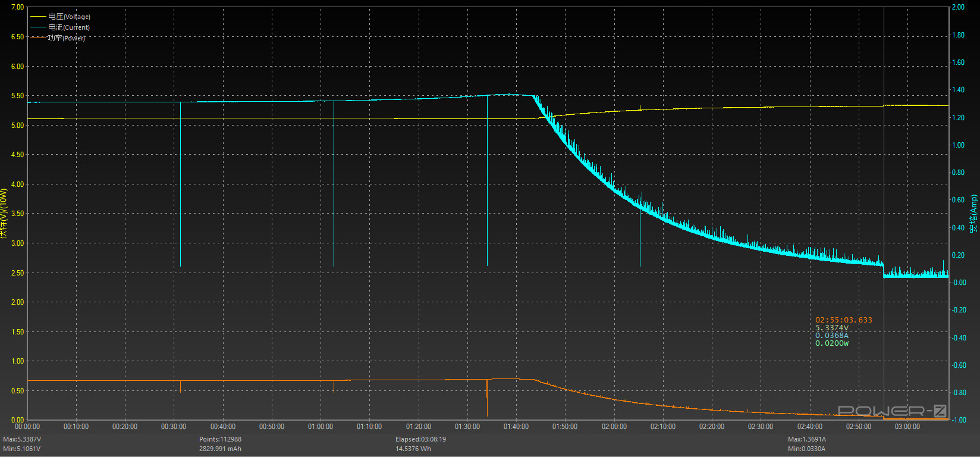980x457 pixels.
Task: Click the 5.3374V cursor voltage readout
Action: tap(832, 328)
